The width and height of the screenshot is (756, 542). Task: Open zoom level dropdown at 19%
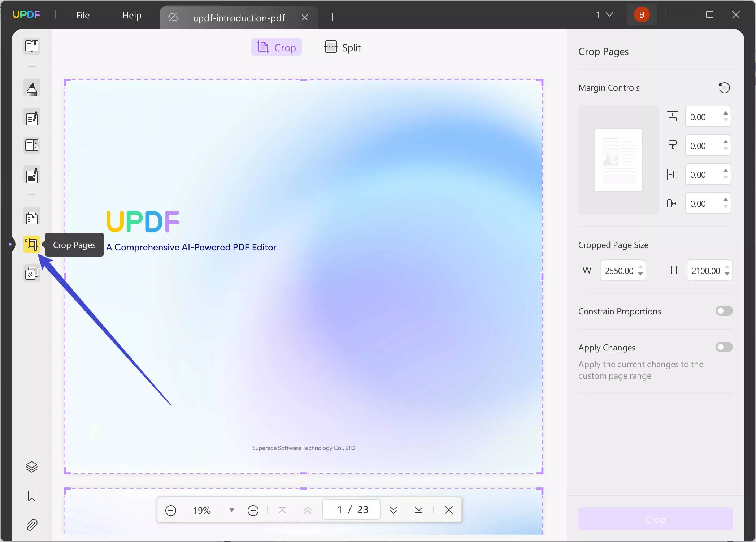(231, 510)
